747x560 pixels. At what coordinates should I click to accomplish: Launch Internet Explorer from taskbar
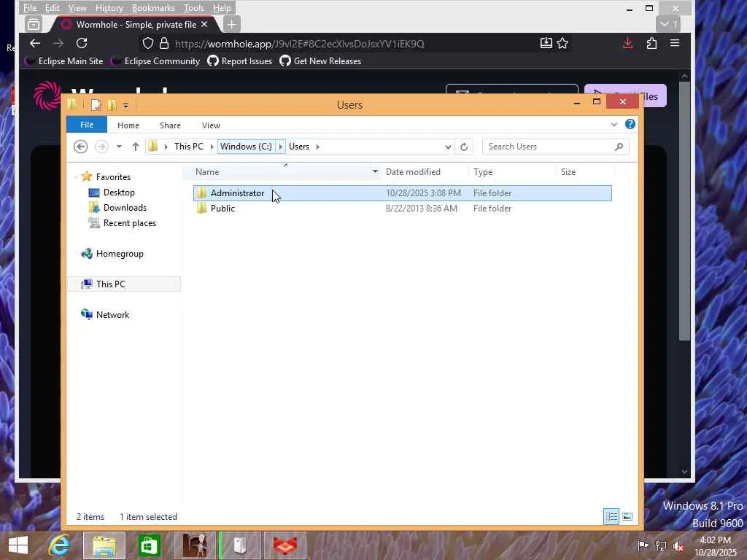(59, 545)
